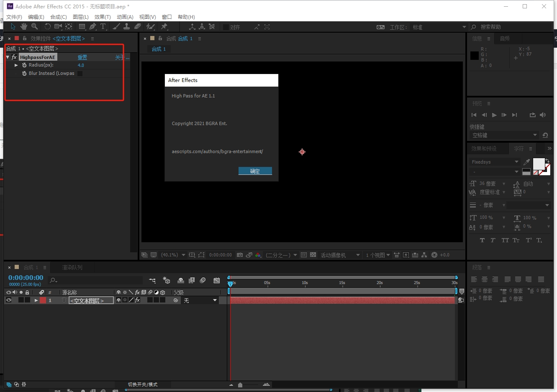
Task: Click the eyedropper in the Character panel
Action: [527, 162]
